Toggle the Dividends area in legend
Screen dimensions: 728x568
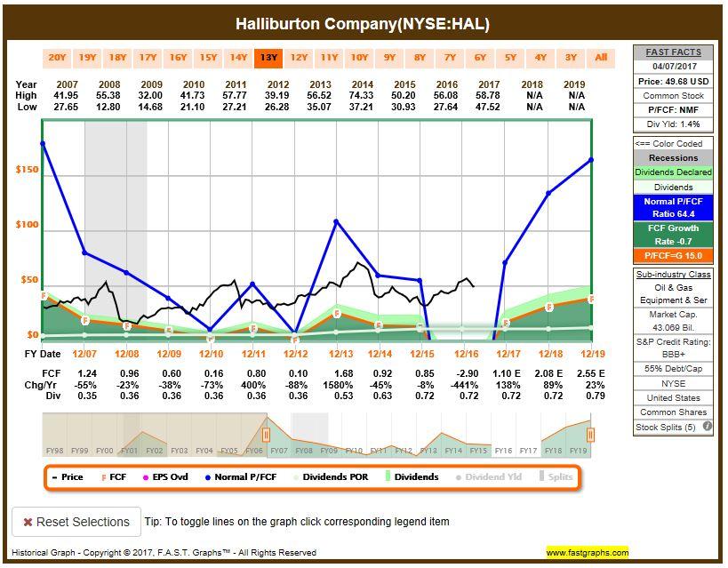pos(412,477)
